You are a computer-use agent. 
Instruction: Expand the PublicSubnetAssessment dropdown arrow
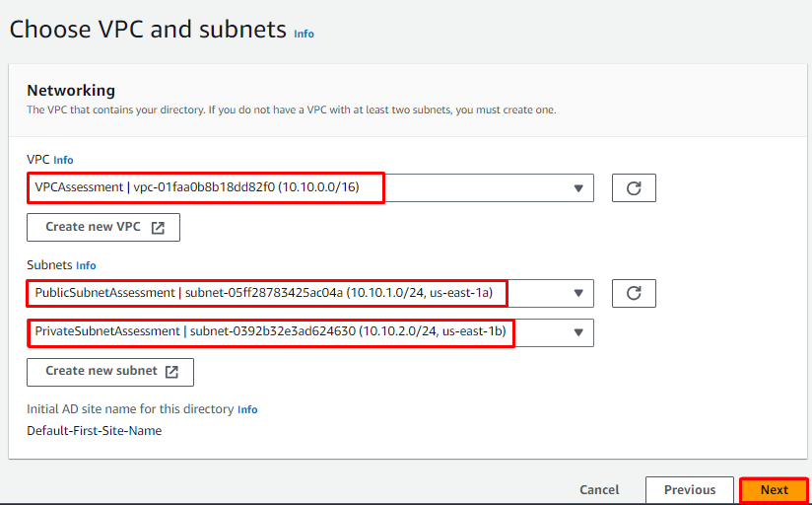tap(577, 293)
